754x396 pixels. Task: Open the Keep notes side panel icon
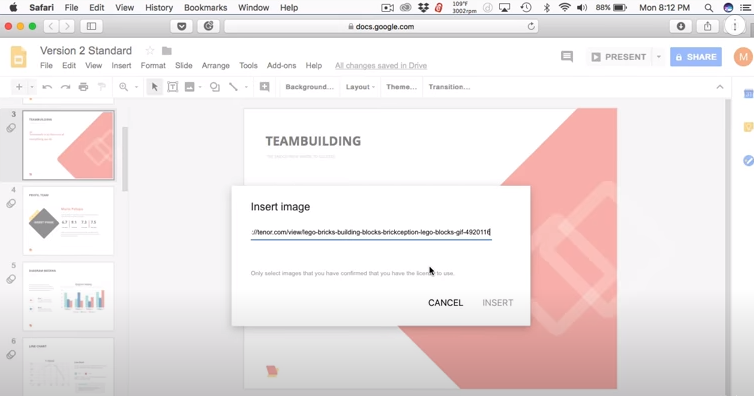[748, 127]
